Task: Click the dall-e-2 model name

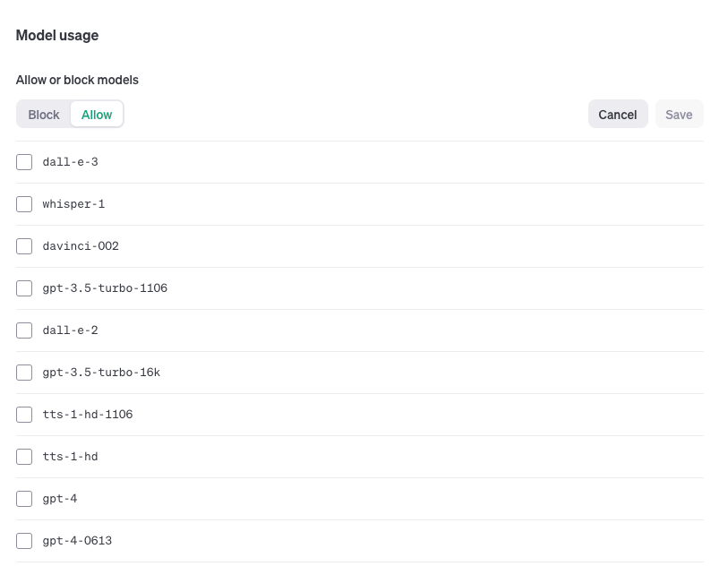Action: [x=70, y=330]
